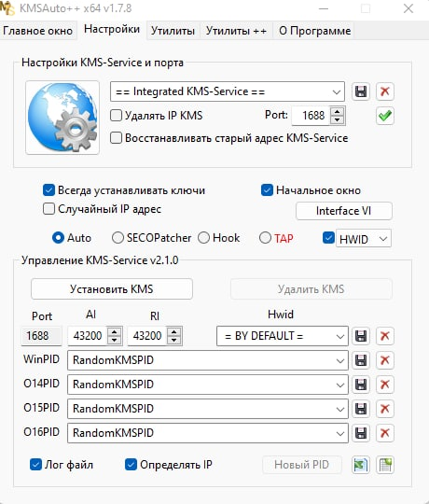Click the Interface VI button
The height and width of the screenshot is (504, 429).
point(344,211)
